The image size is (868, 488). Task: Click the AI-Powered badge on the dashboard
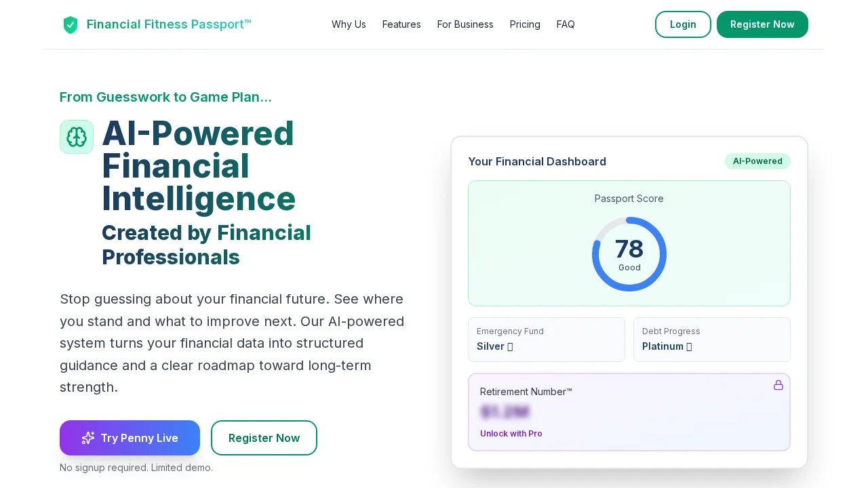pyautogui.click(x=757, y=161)
